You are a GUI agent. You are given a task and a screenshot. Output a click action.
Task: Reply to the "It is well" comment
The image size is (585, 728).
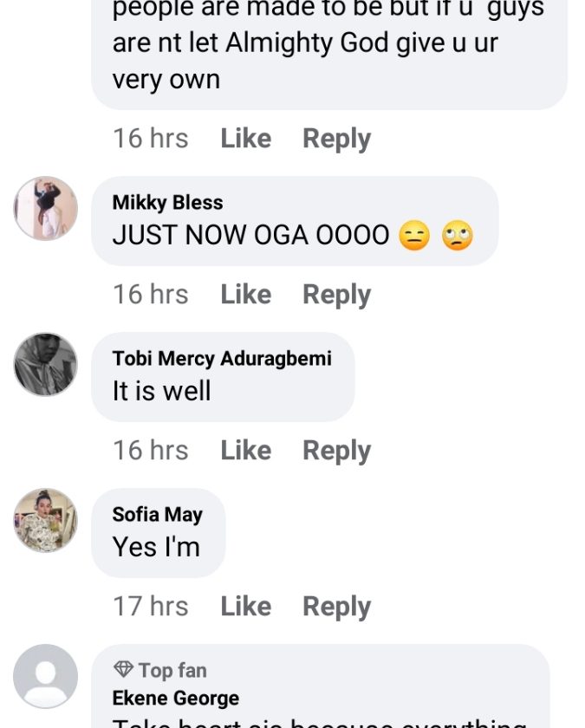pos(336,451)
